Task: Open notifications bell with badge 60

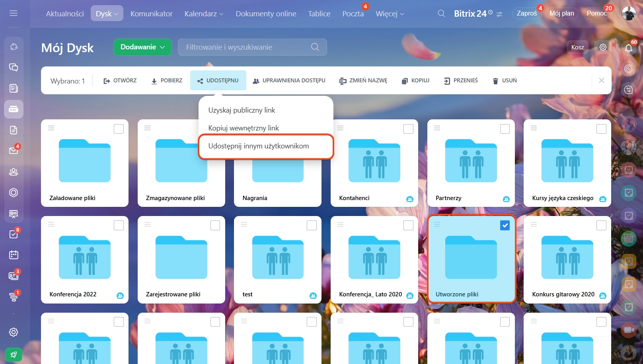Action: (629, 48)
